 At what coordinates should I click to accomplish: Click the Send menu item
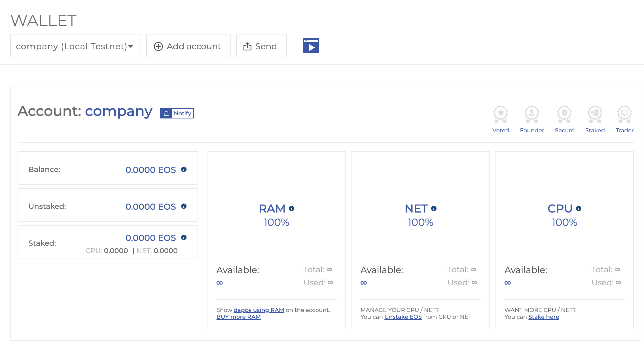[x=260, y=46]
